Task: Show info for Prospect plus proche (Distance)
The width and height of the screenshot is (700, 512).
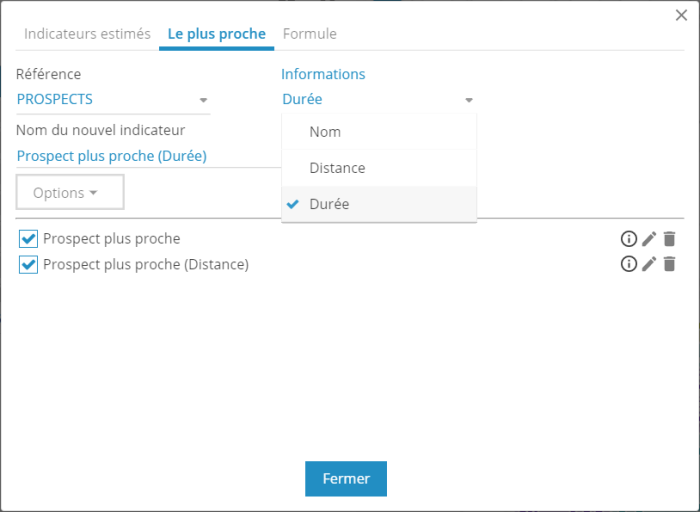Action: (629, 264)
